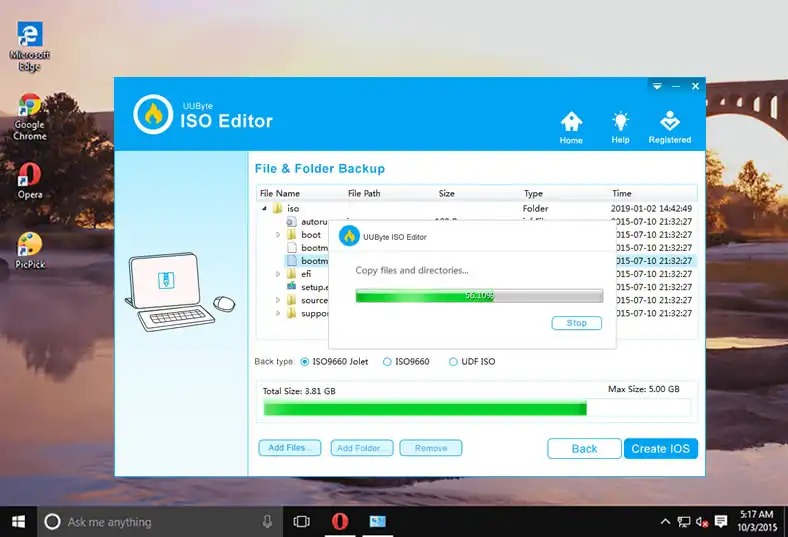Image resolution: width=788 pixels, height=537 pixels.
Task: Expand the boot folder node
Action: 278,235
